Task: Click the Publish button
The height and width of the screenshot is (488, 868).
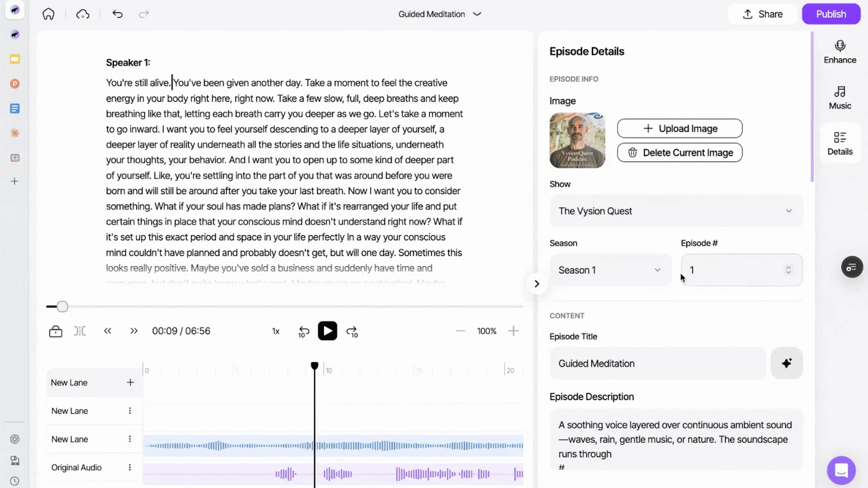Action: [x=831, y=14]
